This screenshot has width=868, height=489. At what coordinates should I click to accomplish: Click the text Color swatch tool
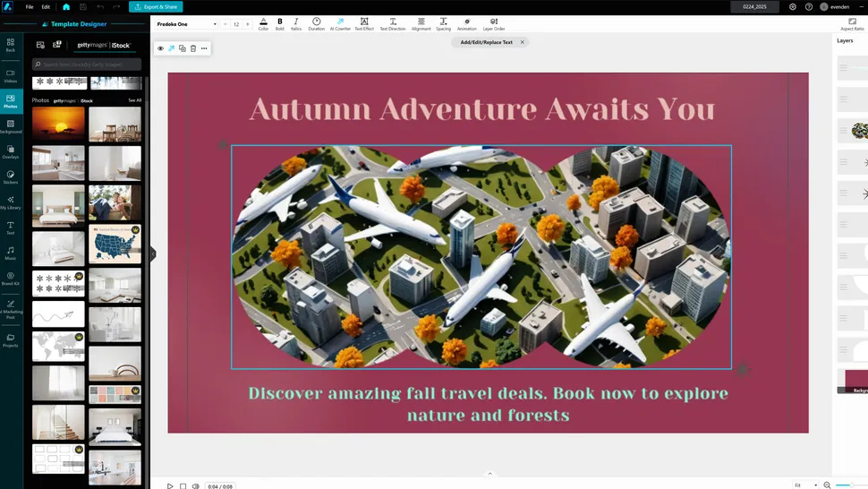263,23
